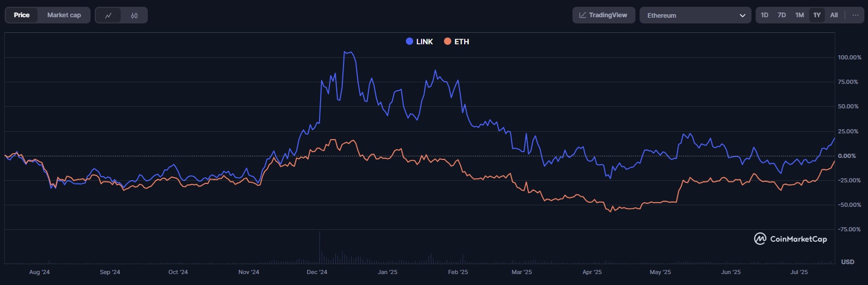Toggle the ETH series in legend
Image resolution: width=868 pixels, height=285 pixels.
pyautogui.click(x=456, y=42)
